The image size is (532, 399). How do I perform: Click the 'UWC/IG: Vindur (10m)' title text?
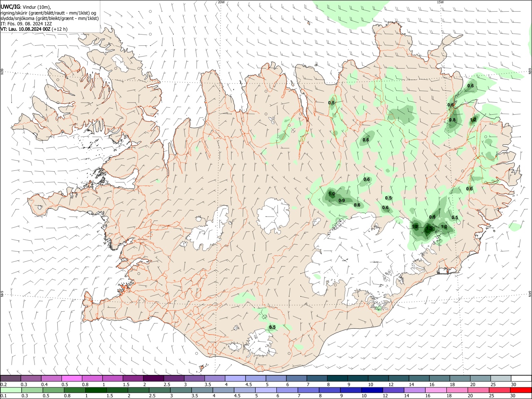pyautogui.click(x=26, y=7)
